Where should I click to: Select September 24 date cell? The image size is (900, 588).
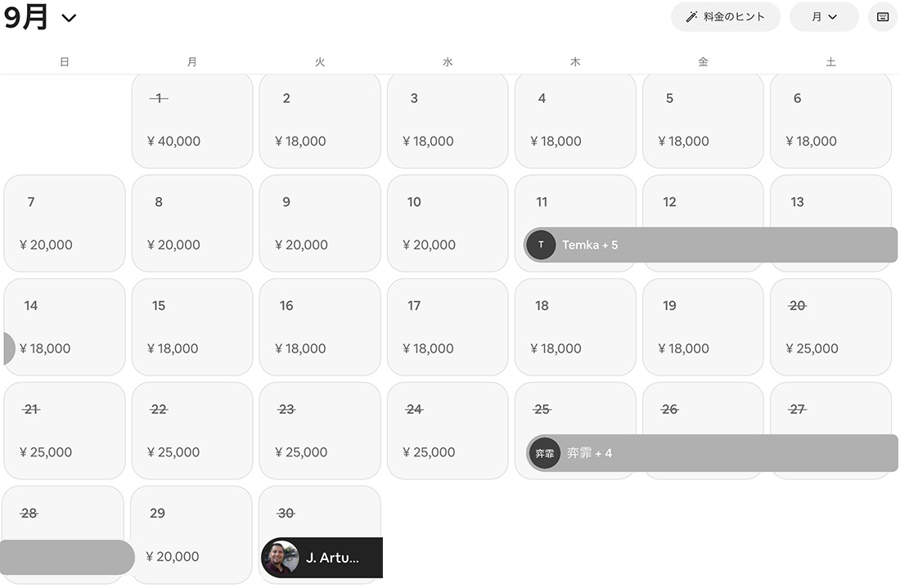(448, 430)
